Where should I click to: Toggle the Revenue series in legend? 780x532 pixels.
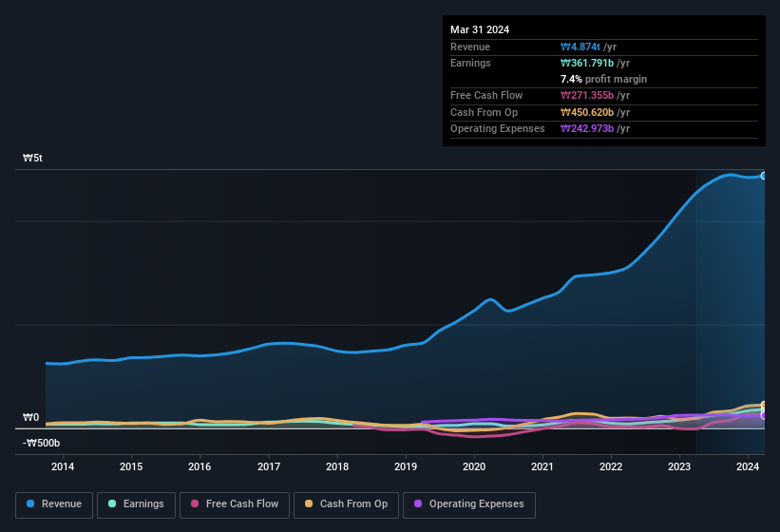pyautogui.click(x=55, y=504)
